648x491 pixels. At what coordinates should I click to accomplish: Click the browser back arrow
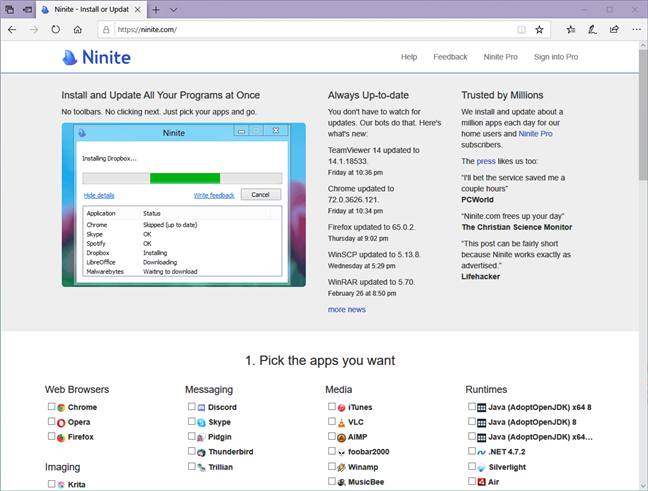click(12, 30)
